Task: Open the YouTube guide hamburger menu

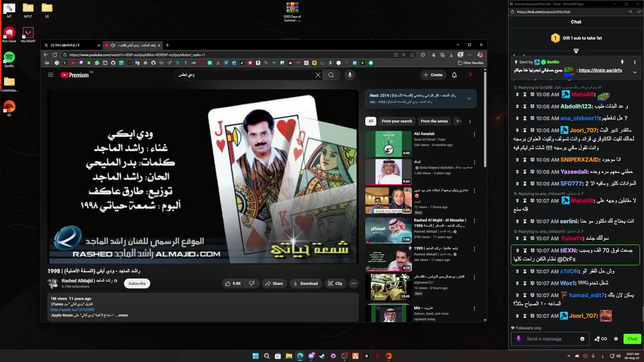Action: (50, 75)
